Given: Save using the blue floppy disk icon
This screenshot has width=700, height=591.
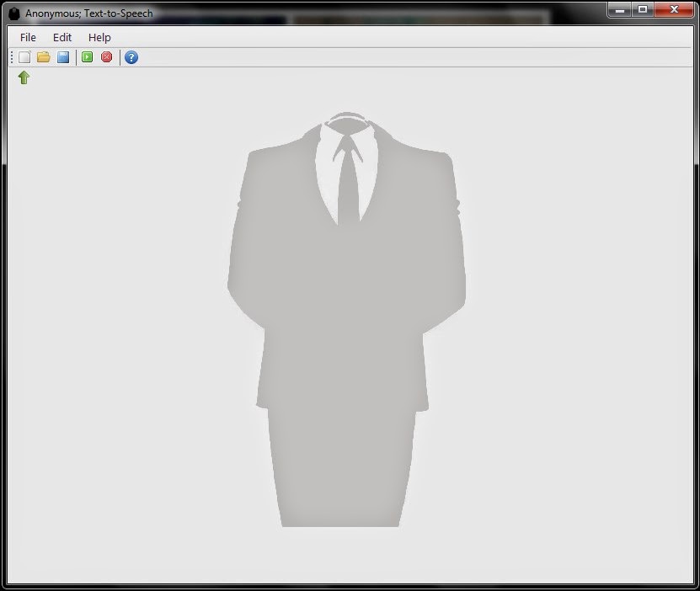Looking at the screenshot, I should point(63,57).
